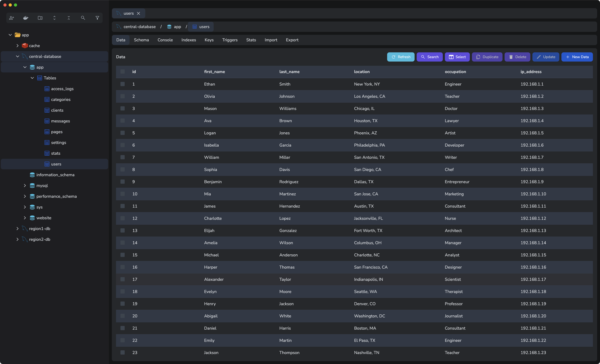Click the mysql database icon
Viewport: 600px width, 364px height.
click(32, 186)
